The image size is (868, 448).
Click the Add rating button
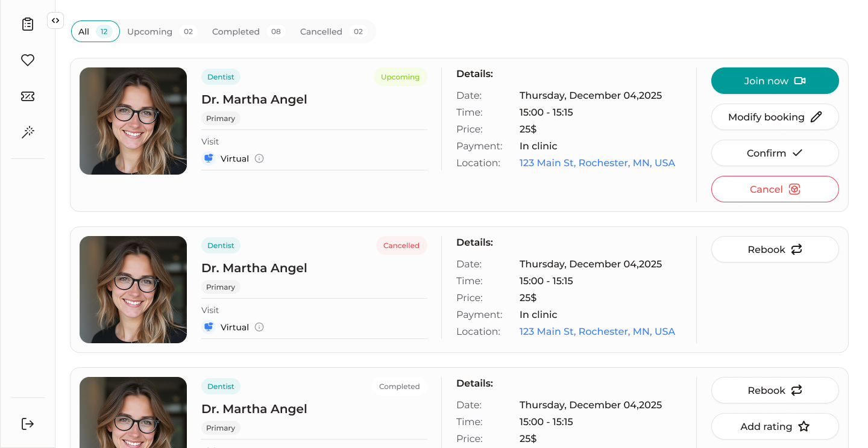[x=775, y=426]
